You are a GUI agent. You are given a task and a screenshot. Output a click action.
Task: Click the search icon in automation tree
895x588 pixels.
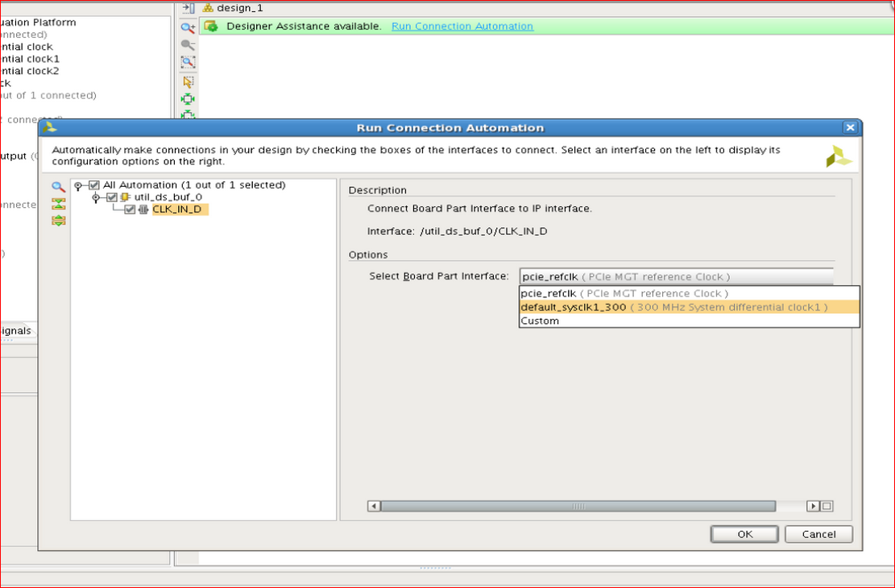[58, 187]
